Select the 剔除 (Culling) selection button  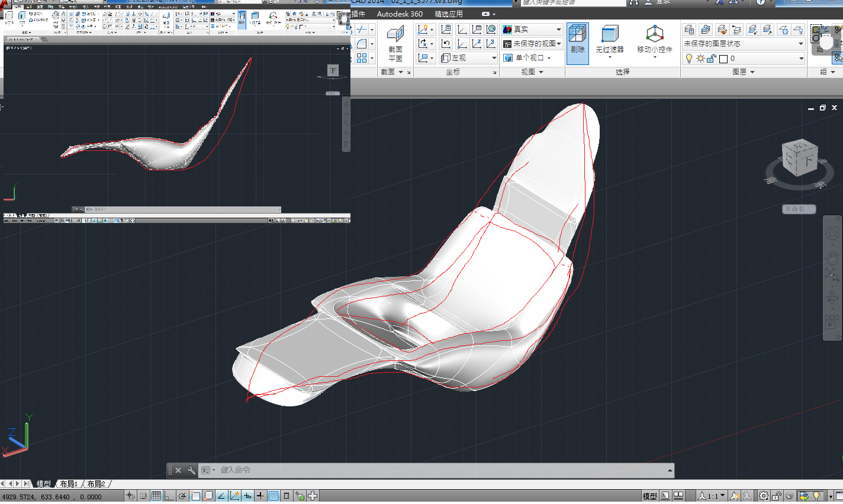[578, 41]
